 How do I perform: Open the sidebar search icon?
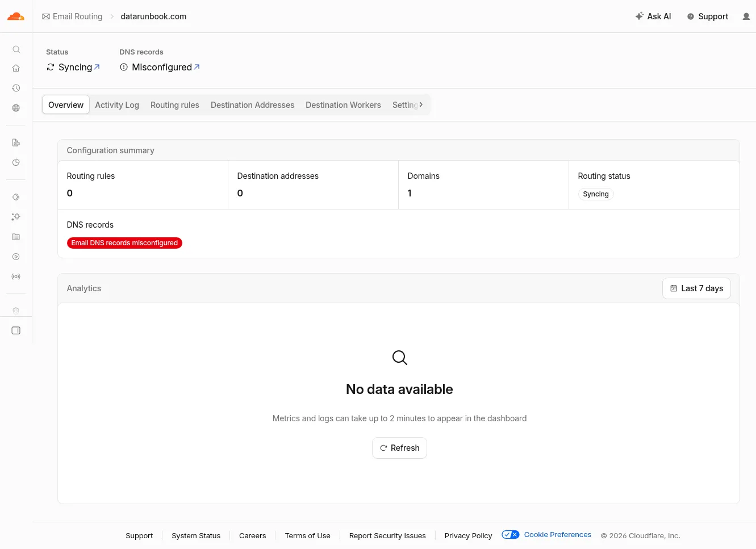click(x=16, y=49)
